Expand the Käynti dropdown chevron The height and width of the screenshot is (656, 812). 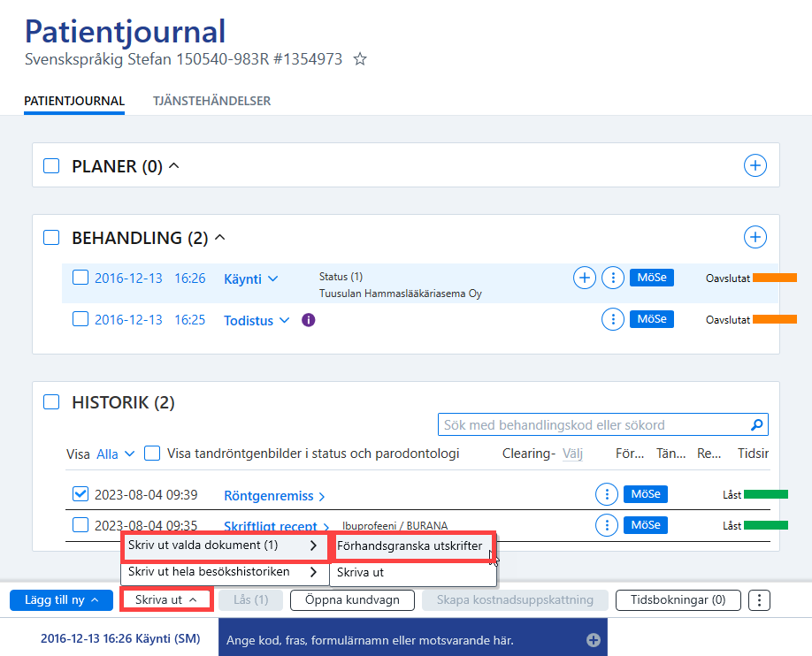[273, 278]
